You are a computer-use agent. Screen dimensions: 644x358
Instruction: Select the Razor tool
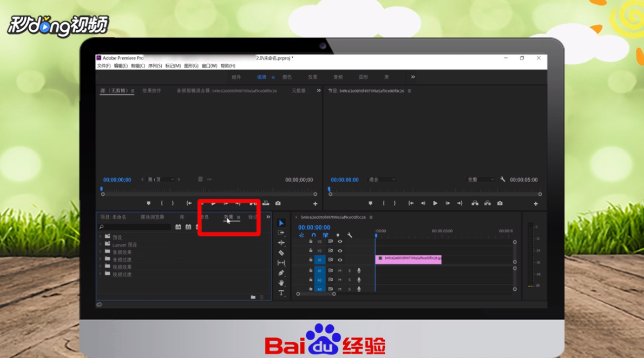(x=281, y=253)
